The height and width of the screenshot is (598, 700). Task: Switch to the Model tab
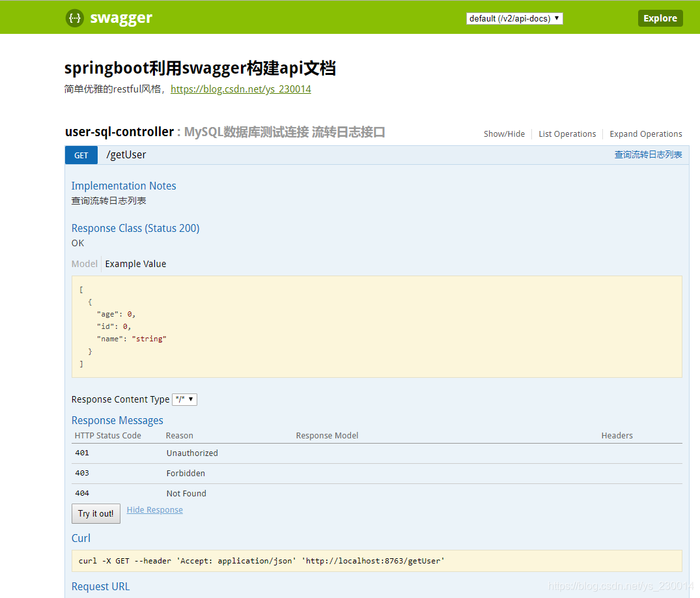pos(85,264)
